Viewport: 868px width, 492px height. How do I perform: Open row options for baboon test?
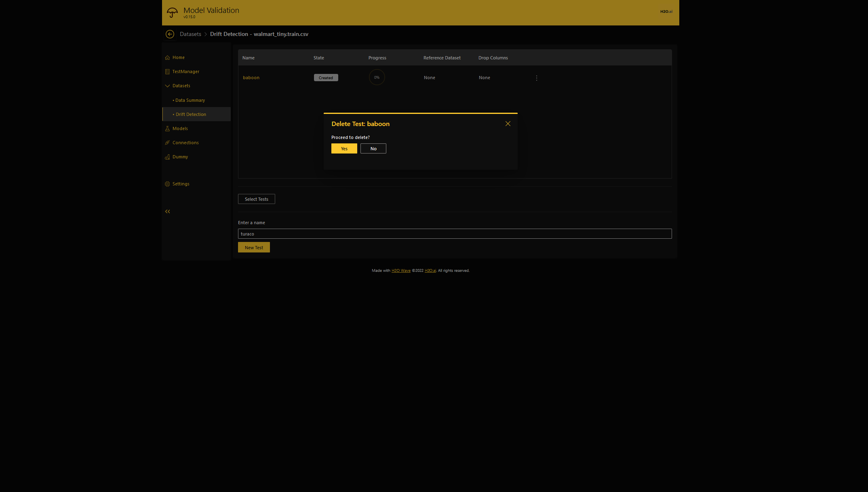pos(537,78)
